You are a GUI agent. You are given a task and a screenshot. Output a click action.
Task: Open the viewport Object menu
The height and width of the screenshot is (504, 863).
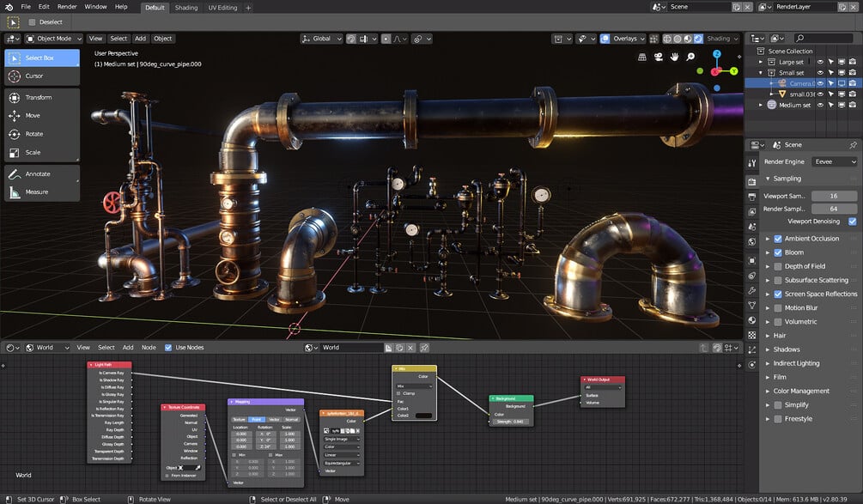[x=162, y=39]
